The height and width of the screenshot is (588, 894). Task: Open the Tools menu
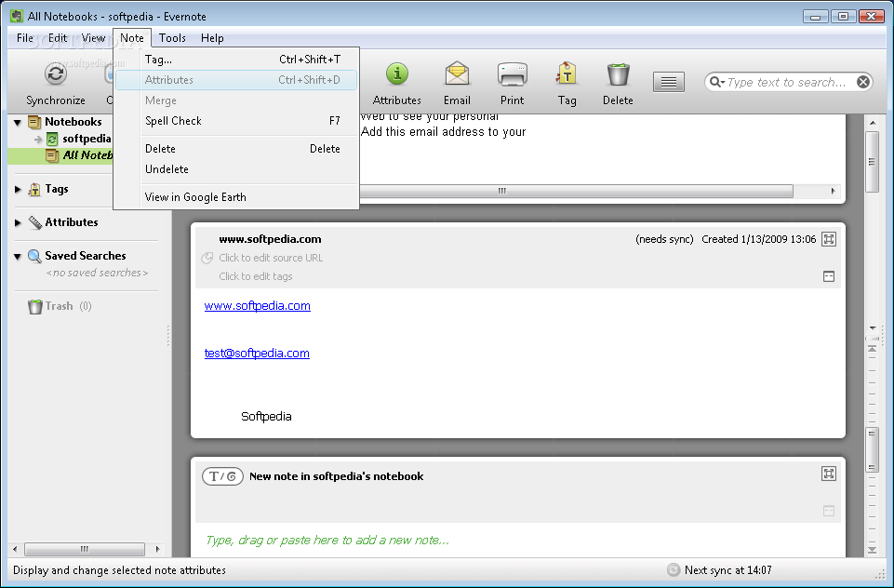click(172, 38)
